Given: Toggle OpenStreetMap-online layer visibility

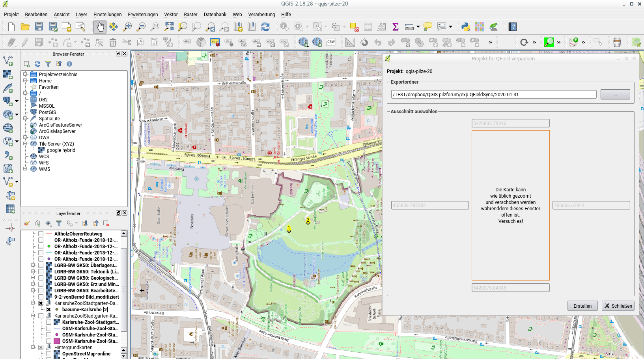Looking at the screenshot, I should [49, 354].
